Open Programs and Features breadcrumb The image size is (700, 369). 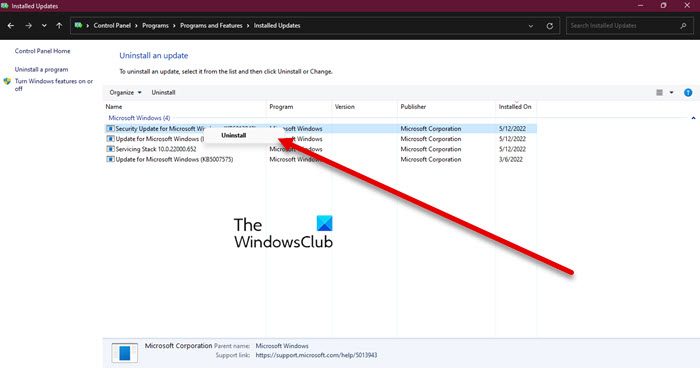211,25
